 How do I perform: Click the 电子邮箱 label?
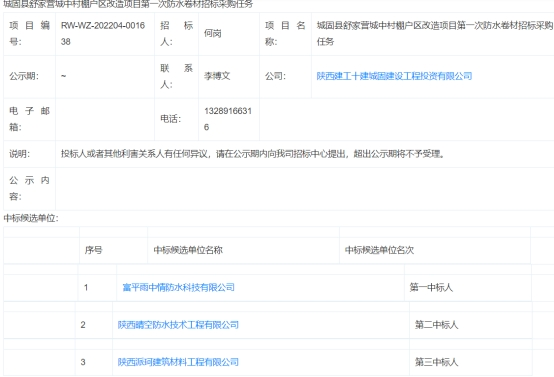tap(29, 119)
